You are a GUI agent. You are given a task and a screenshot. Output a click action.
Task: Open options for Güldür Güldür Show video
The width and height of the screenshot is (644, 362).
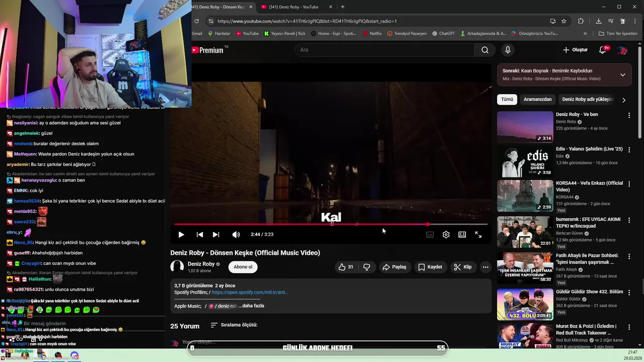[629, 293]
